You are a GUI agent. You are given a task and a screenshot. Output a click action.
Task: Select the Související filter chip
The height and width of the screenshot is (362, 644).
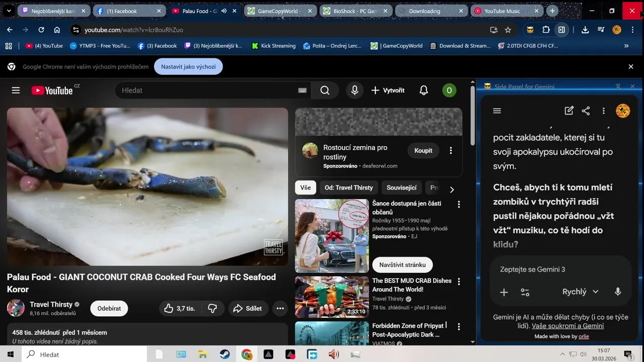click(401, 188)
